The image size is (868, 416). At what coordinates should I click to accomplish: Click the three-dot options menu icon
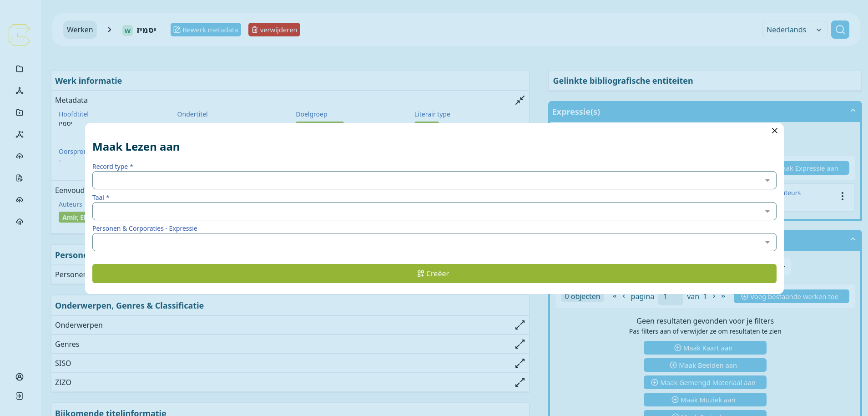click(842, 196)
